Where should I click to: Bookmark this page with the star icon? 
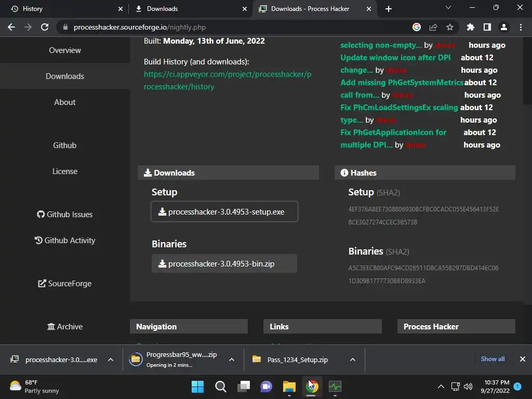click(x=450, y=27)
